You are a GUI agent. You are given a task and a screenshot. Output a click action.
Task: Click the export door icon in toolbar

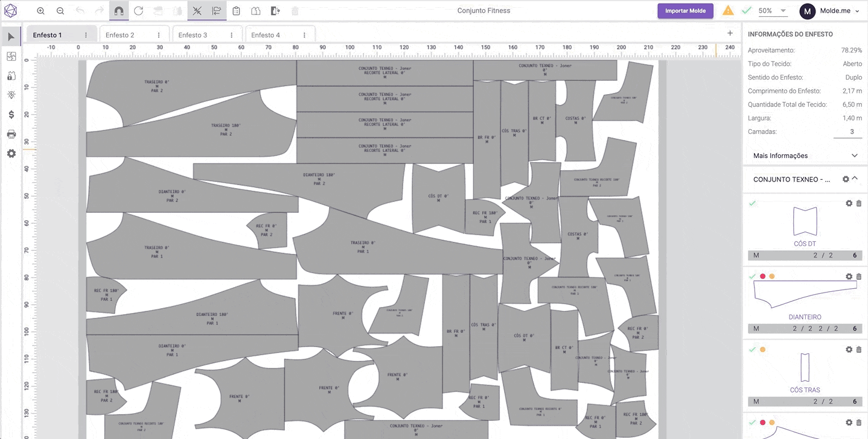pyautogui.click(x=275, y=11)
